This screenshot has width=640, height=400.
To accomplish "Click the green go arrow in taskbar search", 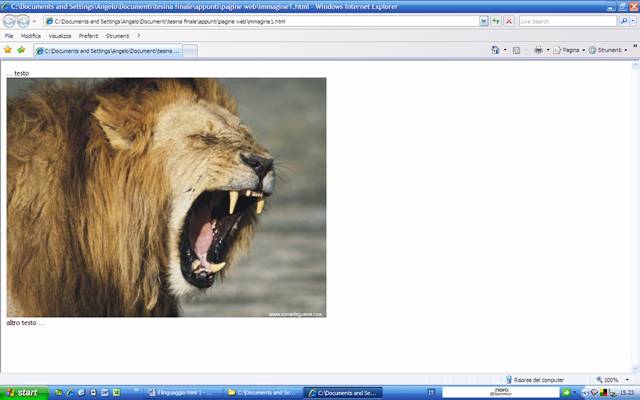I will click(x=566, y=393).
